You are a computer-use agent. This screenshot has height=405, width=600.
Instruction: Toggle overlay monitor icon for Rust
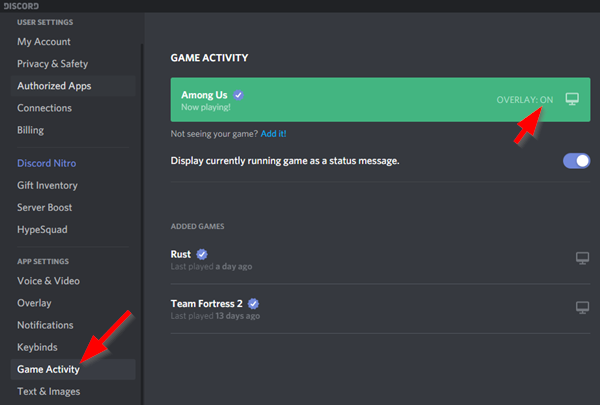pos(582,258)
